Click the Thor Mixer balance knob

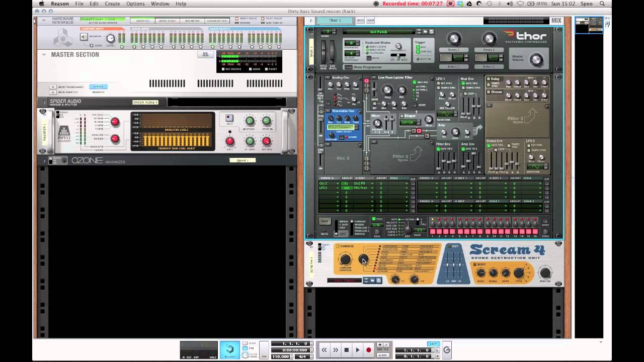pyautogui.click(x=377, y=123)
